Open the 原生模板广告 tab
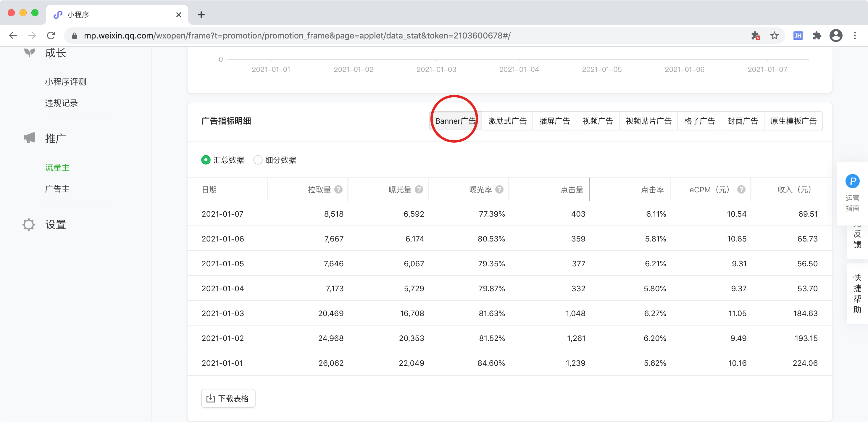This screenshot has width=868, height=422. click(x=793, y=121)
